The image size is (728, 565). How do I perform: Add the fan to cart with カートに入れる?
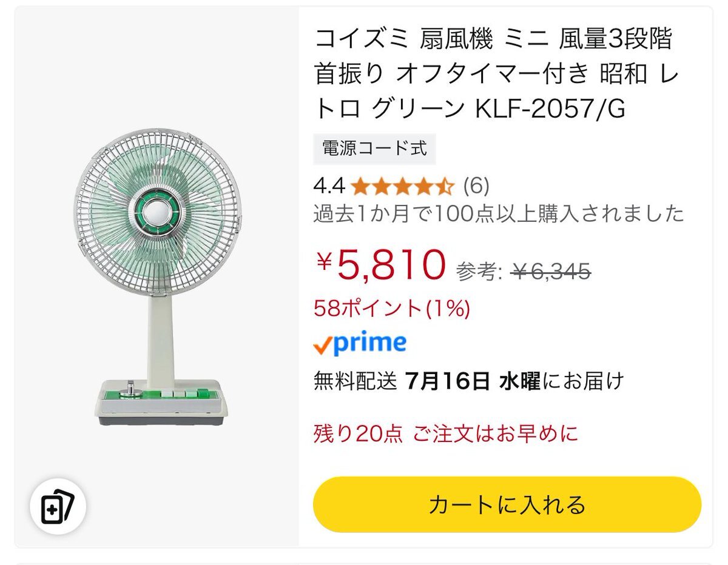pyautogui.click(x=507, y=504)
